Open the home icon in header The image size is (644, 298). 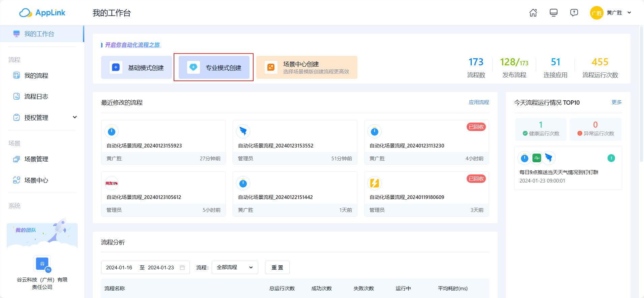point(533,13)
